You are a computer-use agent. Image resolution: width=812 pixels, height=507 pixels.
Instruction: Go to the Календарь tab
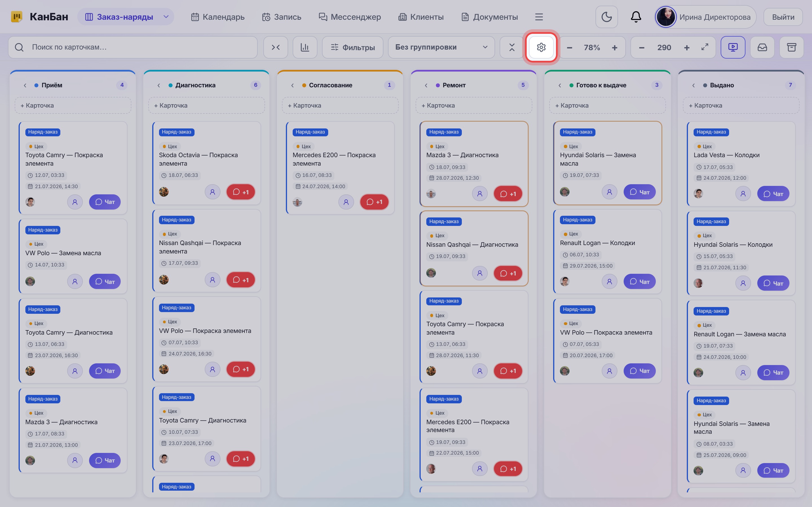218,17
